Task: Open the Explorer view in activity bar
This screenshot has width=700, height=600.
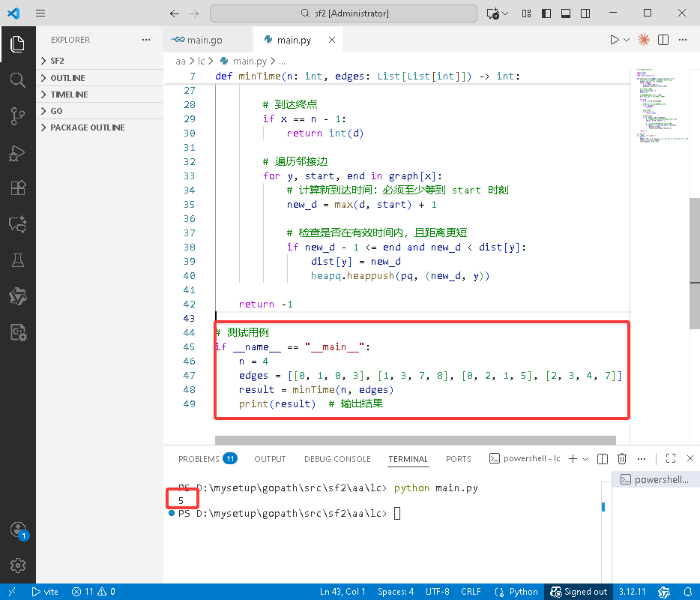Action: click(x=17, y=43)
